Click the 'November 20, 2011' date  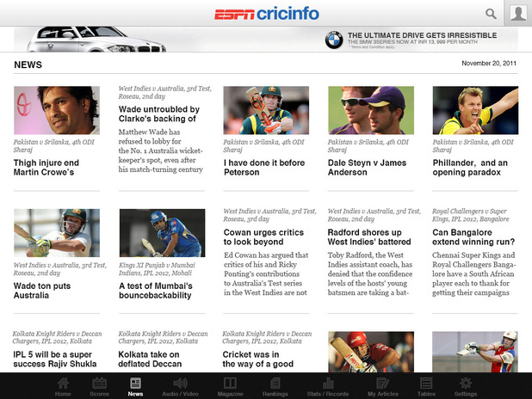tap(489, 63)
